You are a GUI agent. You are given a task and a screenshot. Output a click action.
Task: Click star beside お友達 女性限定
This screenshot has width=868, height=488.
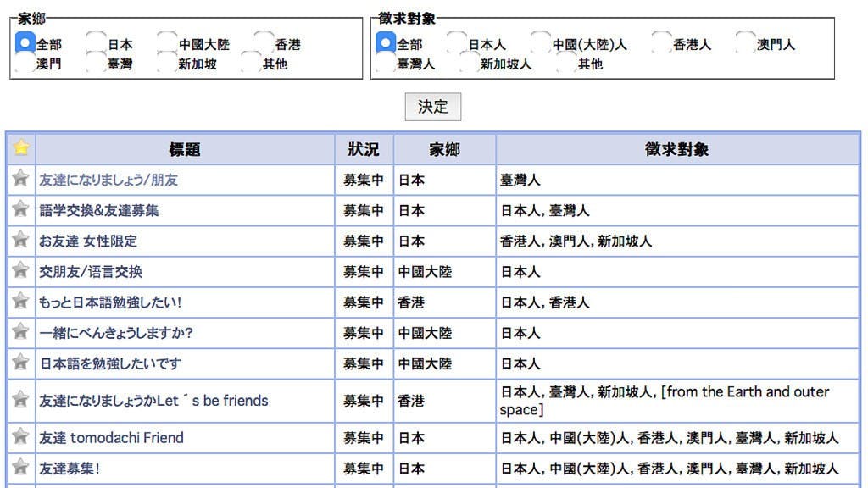tap(21, 240)
